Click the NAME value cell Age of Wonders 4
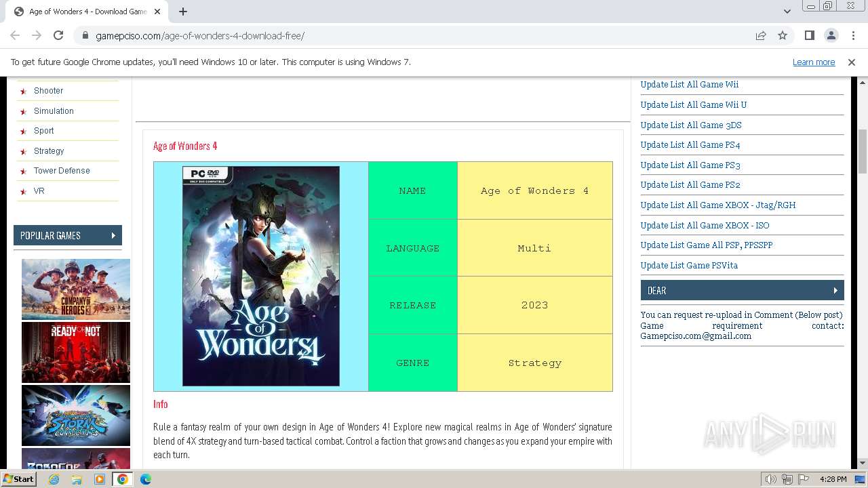 pyautogui.click(x=535, y=190)
